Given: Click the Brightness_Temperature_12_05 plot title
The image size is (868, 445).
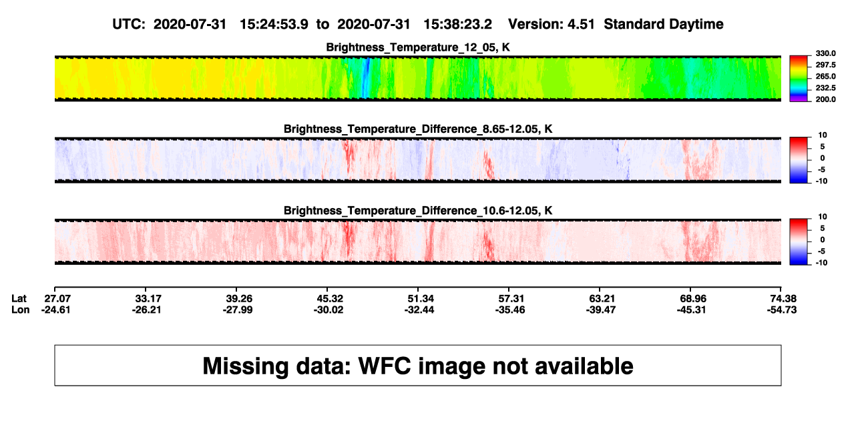Looking at the screenshot, I should [x=418, y=47].
